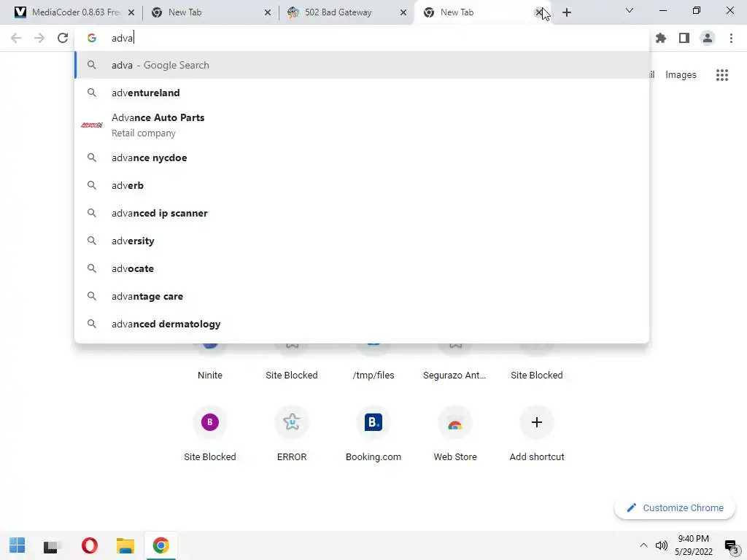Close the active New Tab
The height and width of the screenshot is (560, 747).
tap(539, 12)
